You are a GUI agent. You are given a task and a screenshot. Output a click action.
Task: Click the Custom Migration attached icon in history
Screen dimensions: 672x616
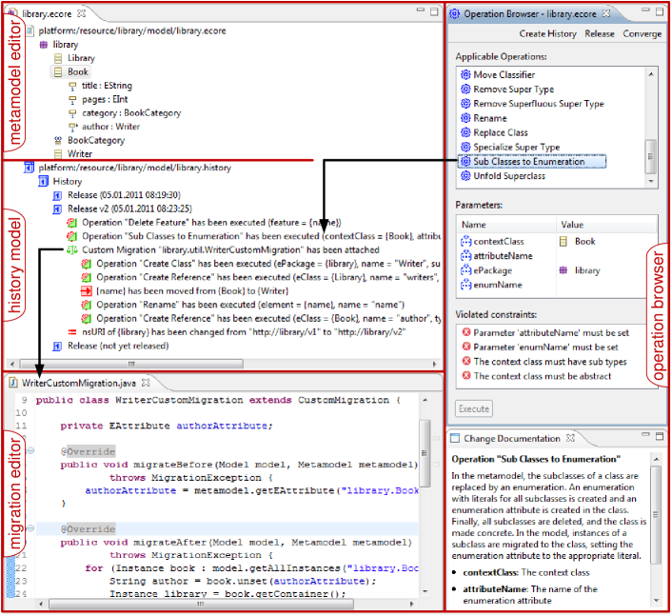click(x=72, y=250)
